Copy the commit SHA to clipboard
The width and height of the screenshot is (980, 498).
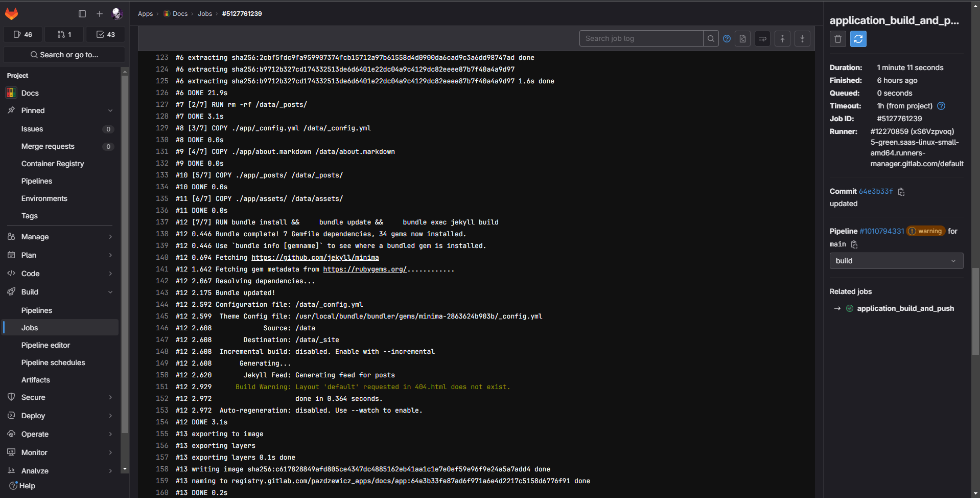click(901, 192)
